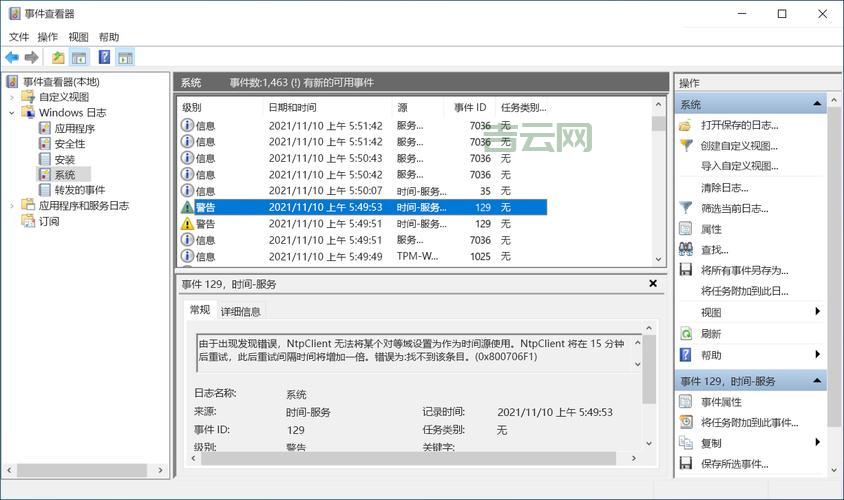This screenshot has height=500, width=844.
Task: Select info event with ID 35
Action: (363, 191)
